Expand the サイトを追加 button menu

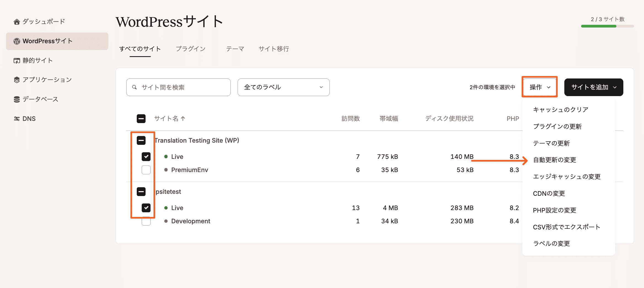click(594, 87)
